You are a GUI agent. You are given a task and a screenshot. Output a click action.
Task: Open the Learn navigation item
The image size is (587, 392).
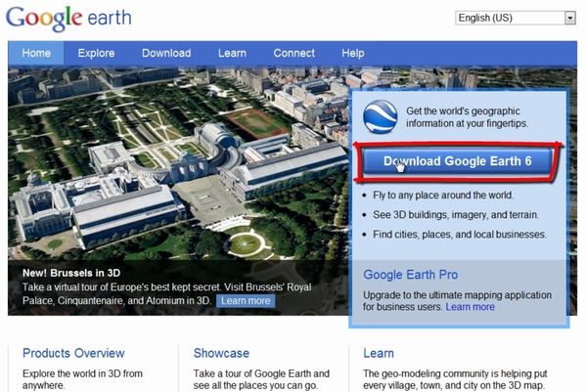pyautogui.click(x=232, y=53)
